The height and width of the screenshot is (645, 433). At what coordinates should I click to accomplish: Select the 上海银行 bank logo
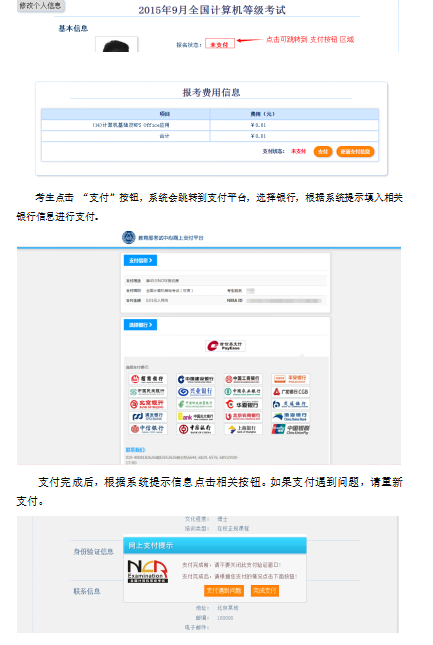(x=243, y=429)
